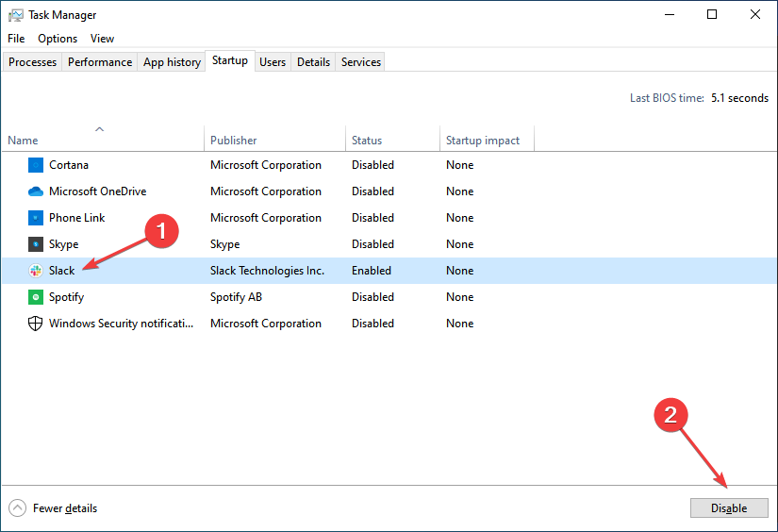Maximize the Task Manager window

tap(711, 14)
